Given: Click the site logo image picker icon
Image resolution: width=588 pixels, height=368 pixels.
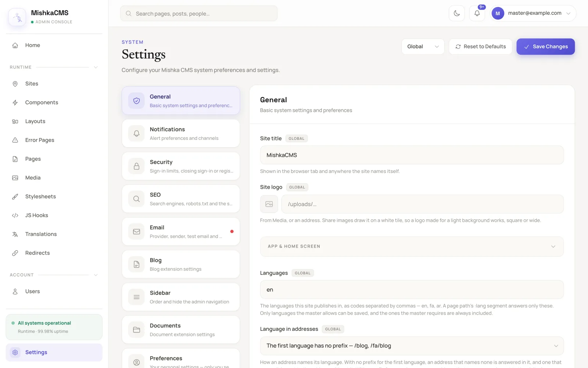Looking at the screenshot, I should tap(269, 204).
